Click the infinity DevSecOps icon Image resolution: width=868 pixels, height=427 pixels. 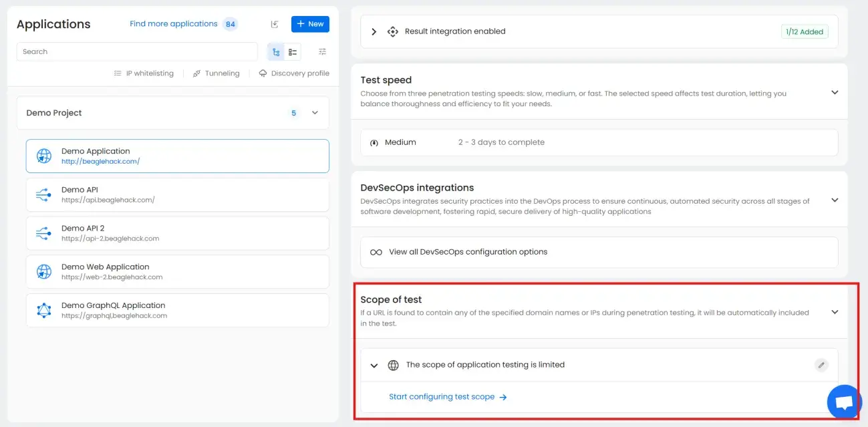(x=376, y=253)
